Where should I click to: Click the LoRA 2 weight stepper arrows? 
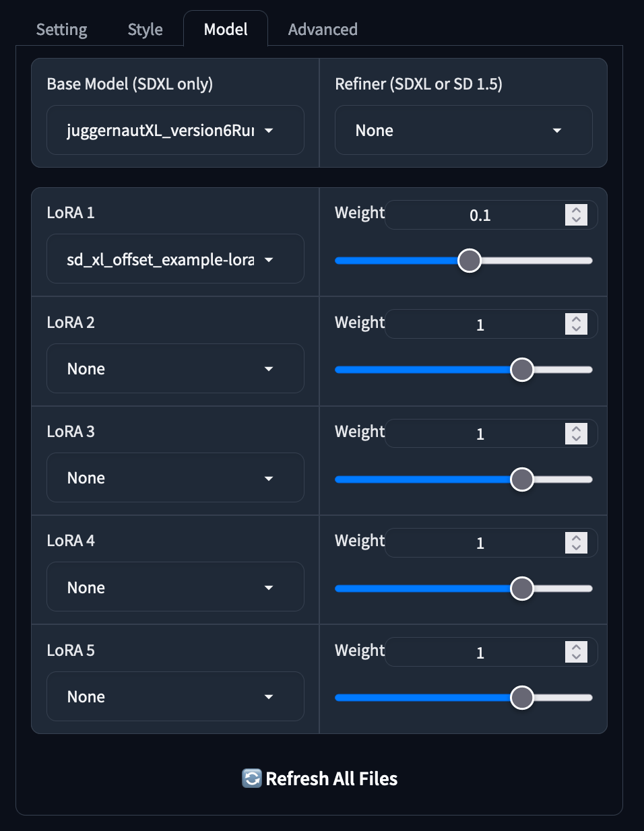(576, 324)
